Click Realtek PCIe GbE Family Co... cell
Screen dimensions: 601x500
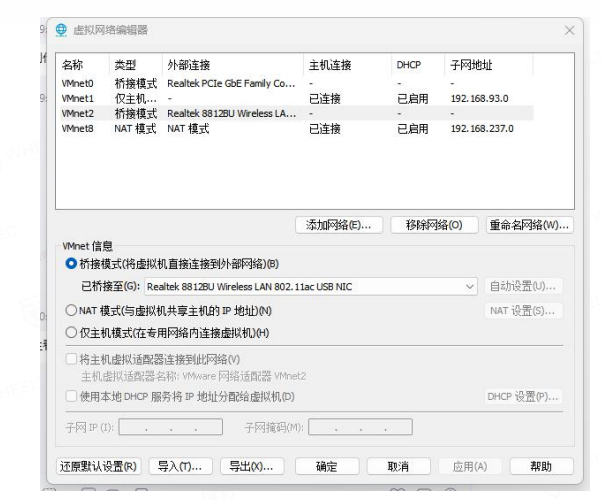[232, 84]
